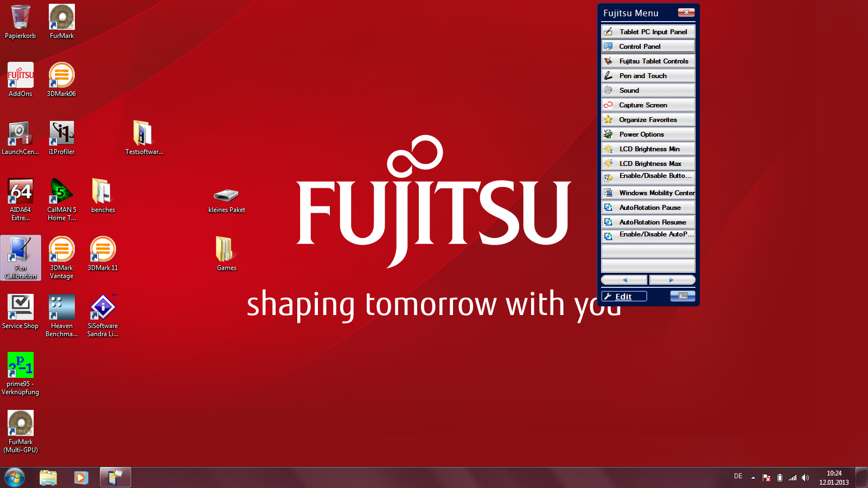Viewport: 868px width, 488px height.
Task: Select the SiSoftware Sandra Lite icon
Action: point(103,316)
